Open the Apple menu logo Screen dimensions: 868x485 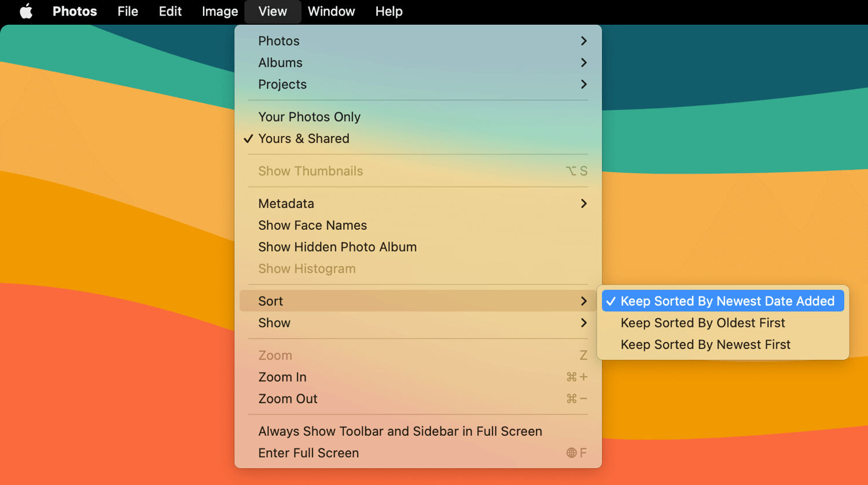(26, 12)
